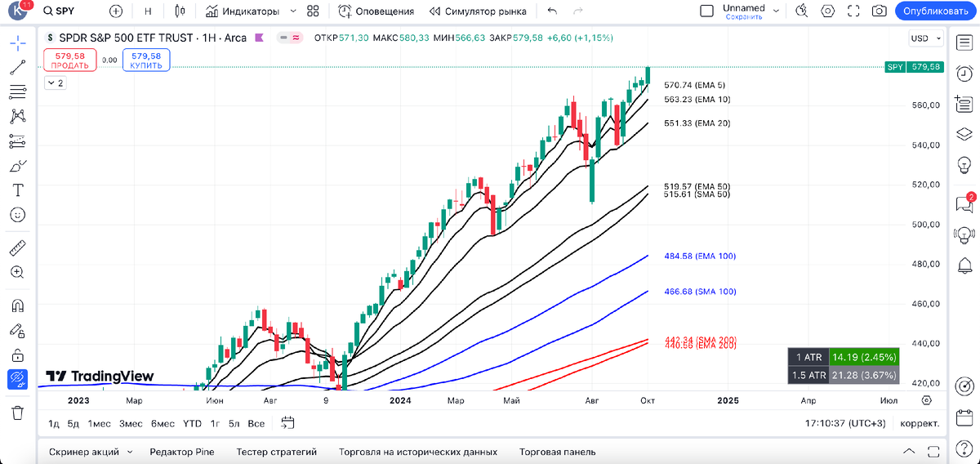Select the trend line drawing tool
Image resolution: width=980 pixels, height=464 pixels.
click(x=17, y=69)
